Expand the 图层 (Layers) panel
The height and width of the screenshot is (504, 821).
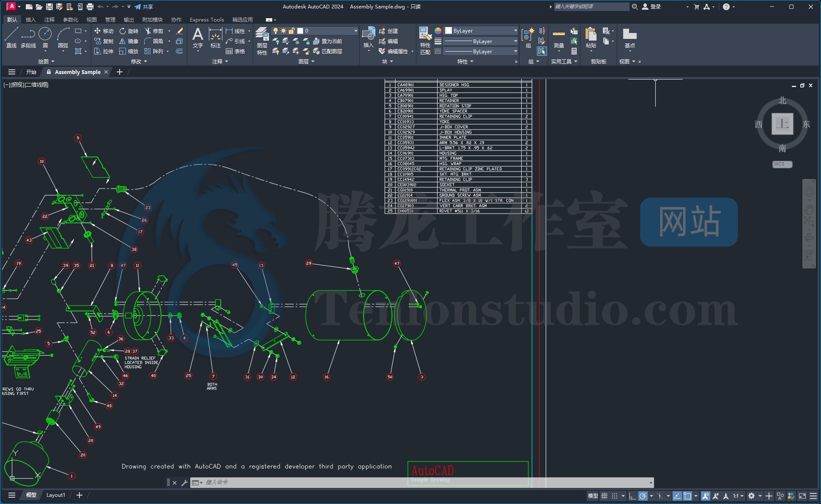coord(307,61)
